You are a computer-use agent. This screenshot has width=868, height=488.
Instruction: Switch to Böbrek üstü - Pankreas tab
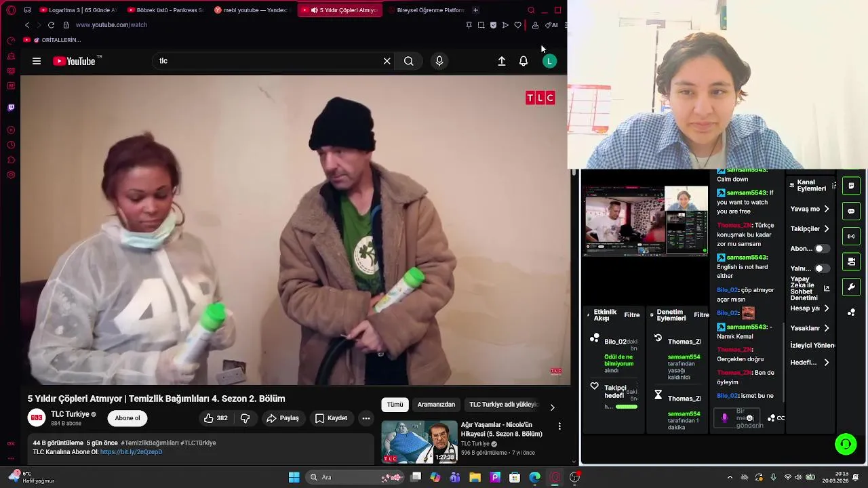(x=165, y=10)
